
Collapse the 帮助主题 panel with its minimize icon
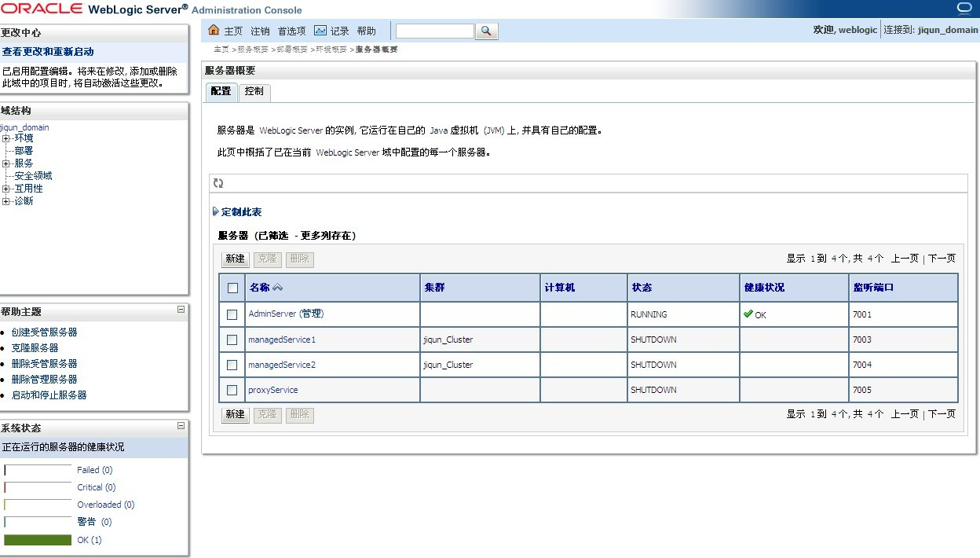(x=181, y=310)
